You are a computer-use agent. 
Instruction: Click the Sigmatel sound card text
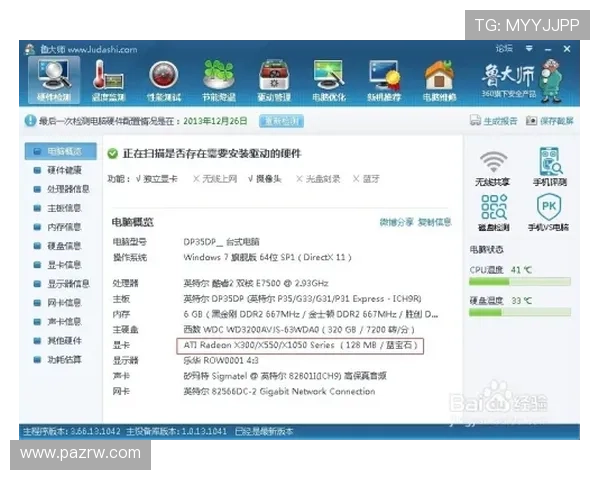pos(284,376)
